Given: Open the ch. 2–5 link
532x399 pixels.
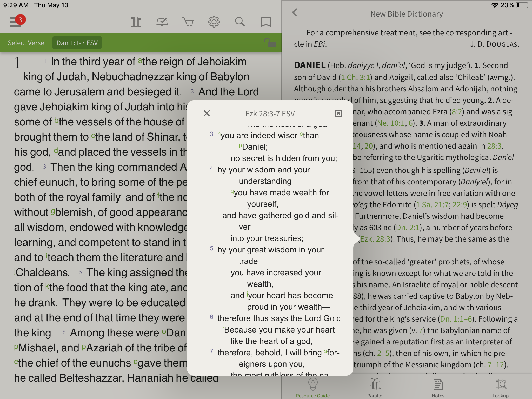Looking at the screenshot, I should point(383,353).
